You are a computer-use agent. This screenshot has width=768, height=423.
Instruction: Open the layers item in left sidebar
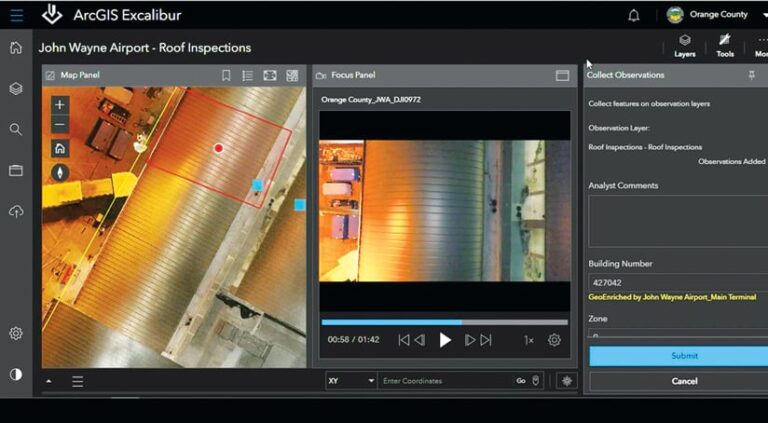[x=16, y=89]
